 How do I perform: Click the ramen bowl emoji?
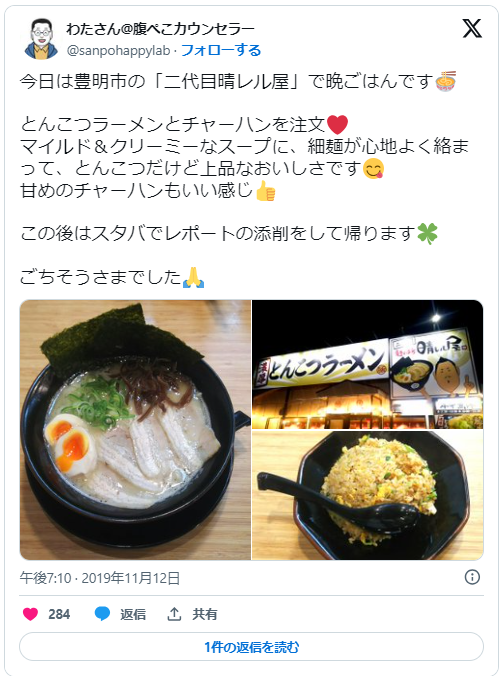click(x=445, y=81)
